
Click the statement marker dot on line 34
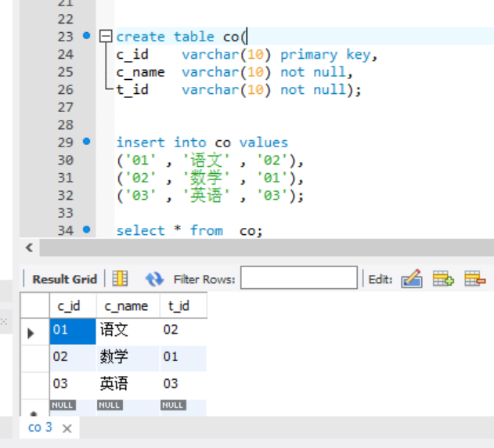(86, 229)
